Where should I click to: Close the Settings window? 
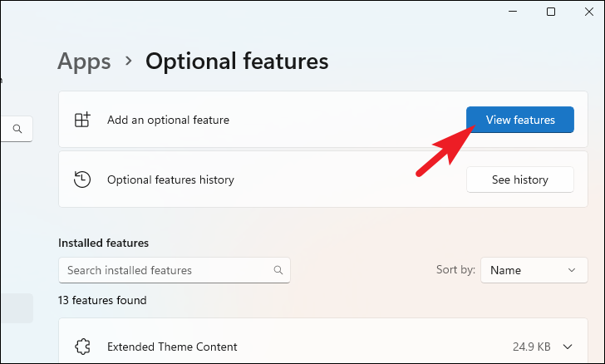[x=588, y=12]
